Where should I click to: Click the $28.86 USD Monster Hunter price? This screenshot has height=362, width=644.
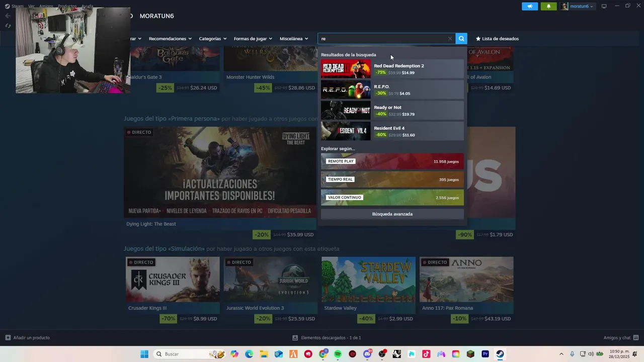tap(302, 88)
